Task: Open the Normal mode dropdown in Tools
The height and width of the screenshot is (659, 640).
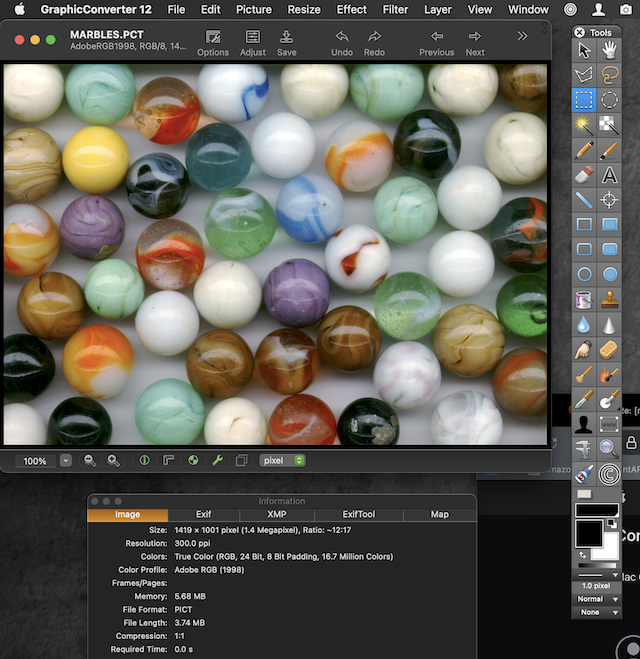Action: point(596,599)
